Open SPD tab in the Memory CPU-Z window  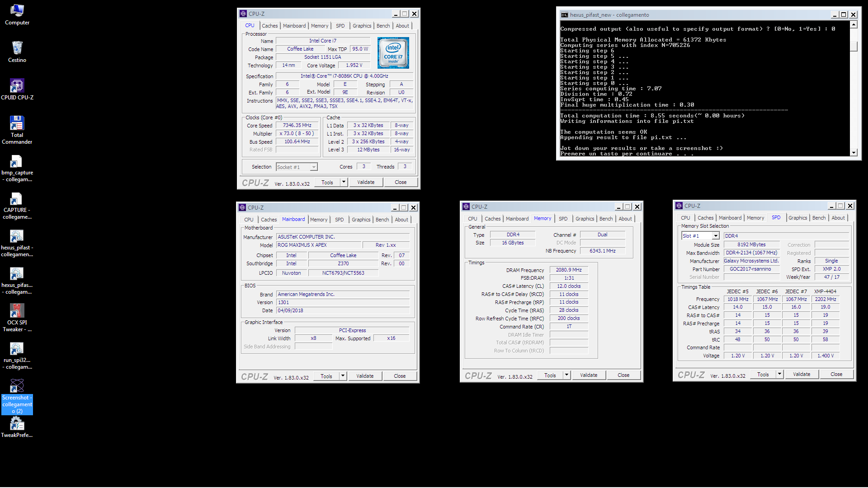[x=563, y=219]
